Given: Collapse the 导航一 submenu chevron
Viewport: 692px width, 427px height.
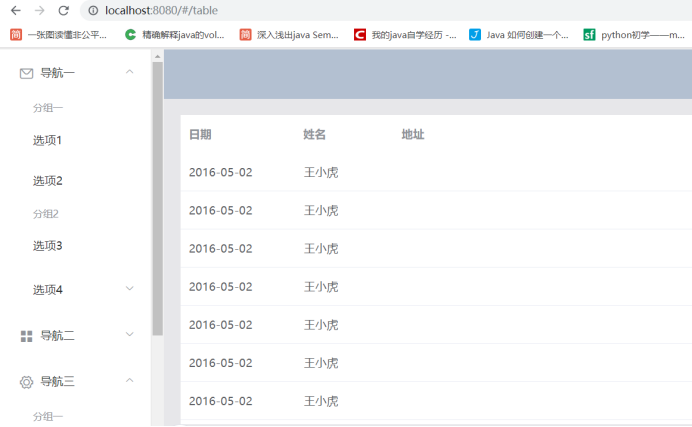Looking at the screenshot, I should tap(129, 71).
